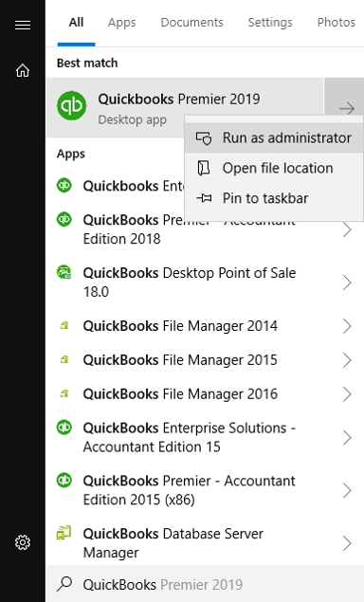Click the Enterprise Solutions Accountant Edition 15 icon

click(x=64, y=428)
